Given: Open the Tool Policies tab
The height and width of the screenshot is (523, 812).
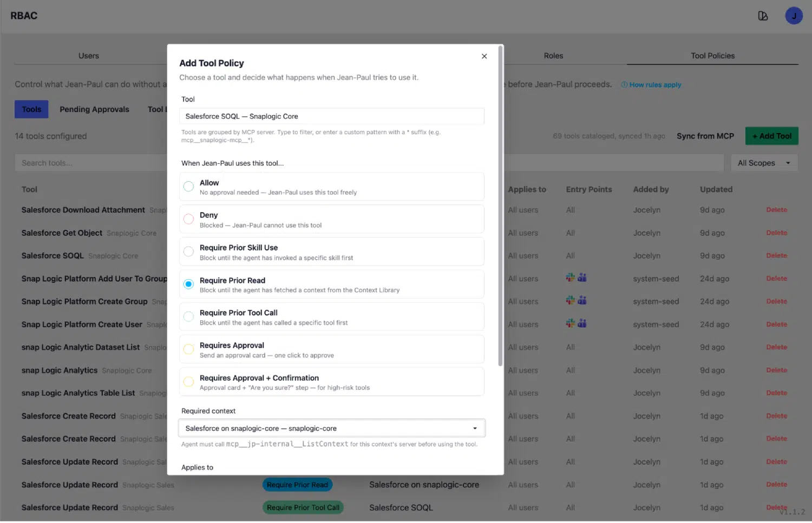Looking at the screenshot, I should [712, 56].
